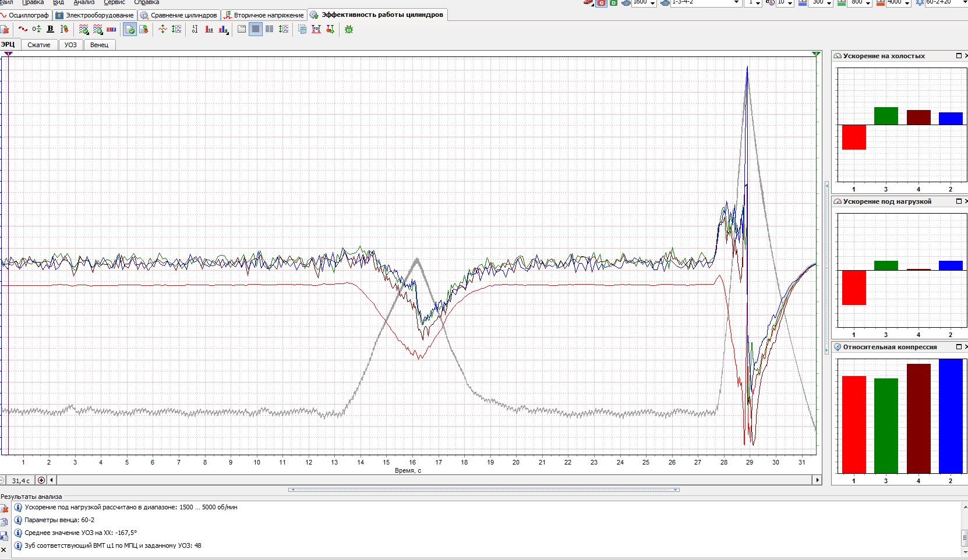
Task: Open the Анализ menu
Action: pos(84,2)
